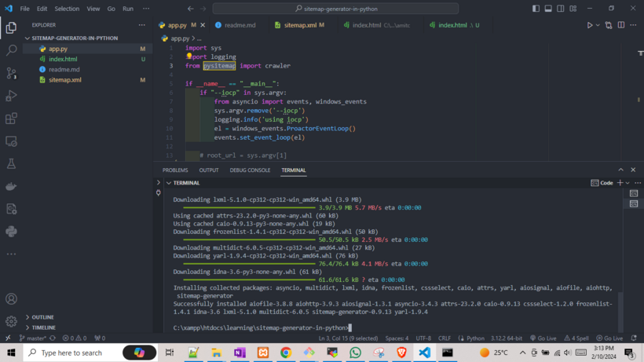Viewport: 644px width, 362px height.
Task: Click the Windows taskbar search box
Action: click(79, 353)
